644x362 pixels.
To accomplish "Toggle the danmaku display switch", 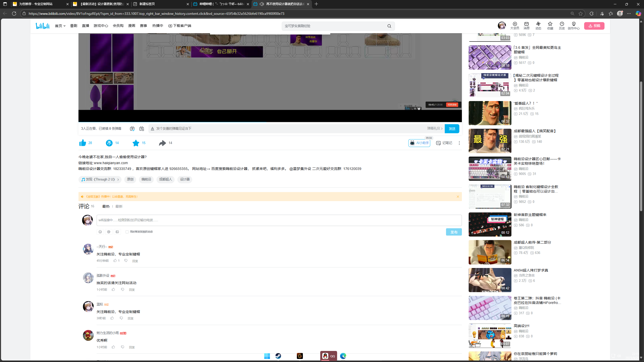I will tap(132, 129).
